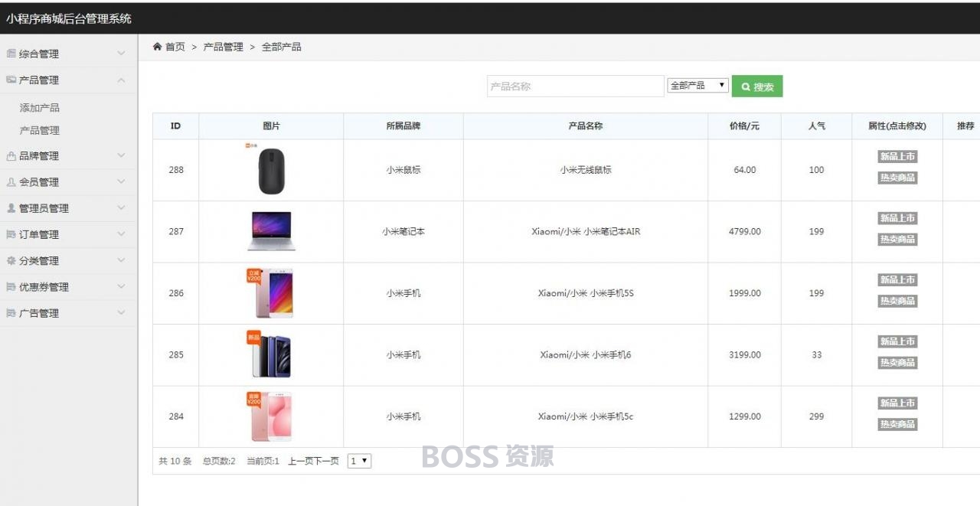Screen dimensions: 980x506
Task: Toggle 新品上市 tag for 小米手机5c
Action: pyautogui.click(x=897, y=403)
